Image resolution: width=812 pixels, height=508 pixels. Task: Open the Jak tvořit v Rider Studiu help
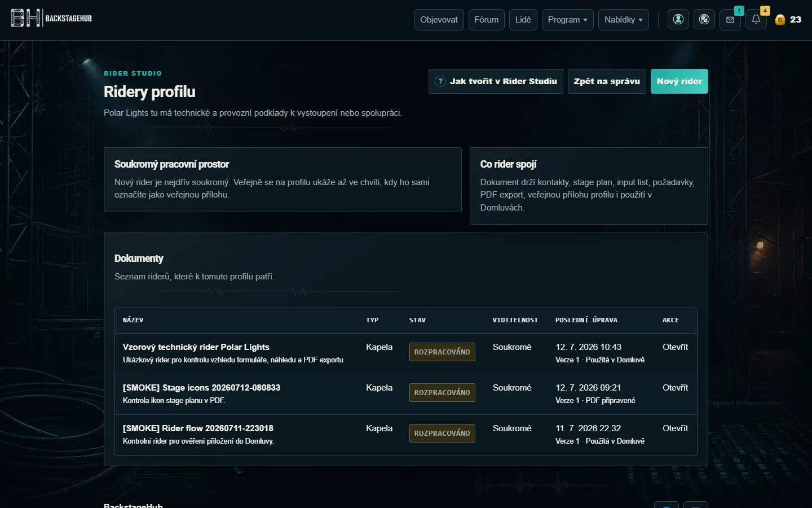click(496, 81)
